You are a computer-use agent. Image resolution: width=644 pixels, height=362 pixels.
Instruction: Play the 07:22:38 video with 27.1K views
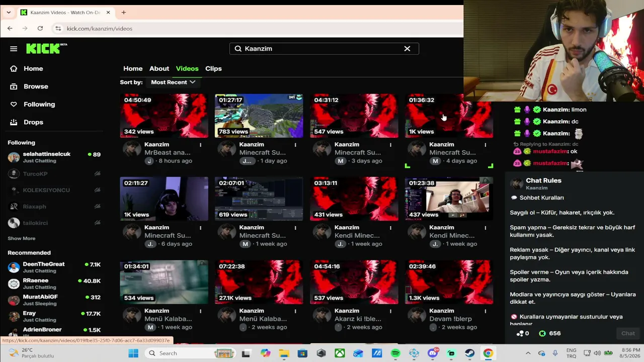coord(259,282)
